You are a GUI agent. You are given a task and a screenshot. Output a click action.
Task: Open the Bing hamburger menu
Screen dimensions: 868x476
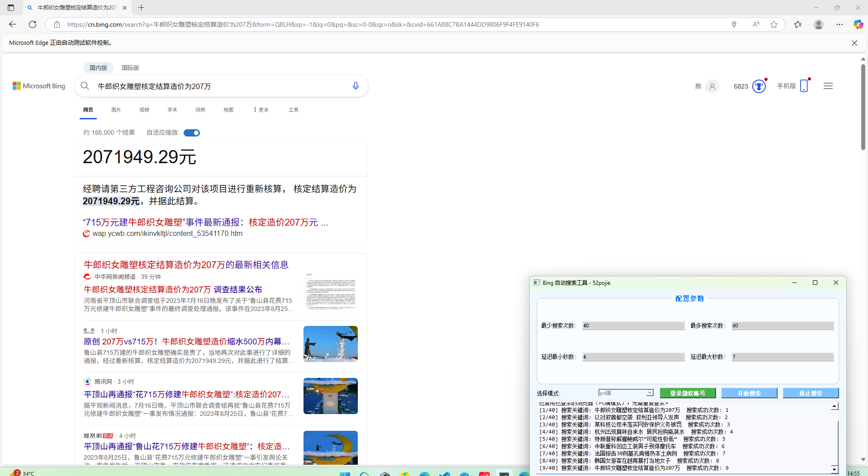[828, 86]
